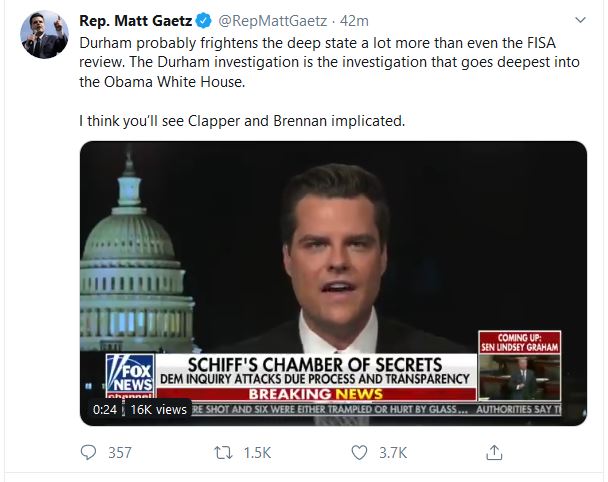This screenshot has height=482, width=608.
Task: Click the 0:24 video duration label
Action: click(105, 409)
